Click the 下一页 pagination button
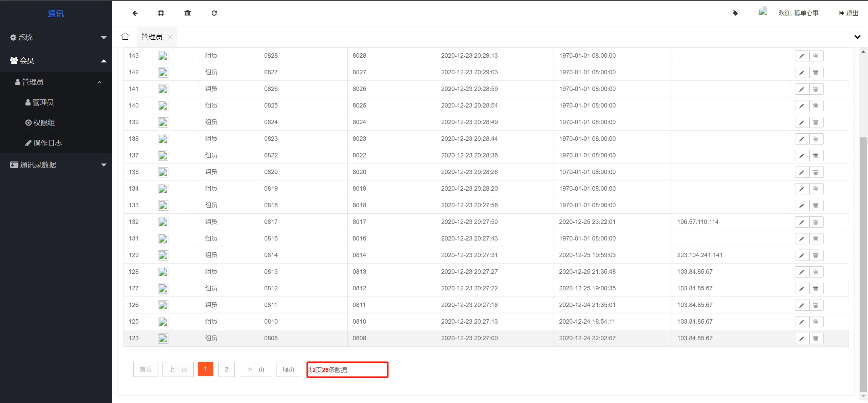Viewport: 868px width, 403px height. [x=255, y=369]
